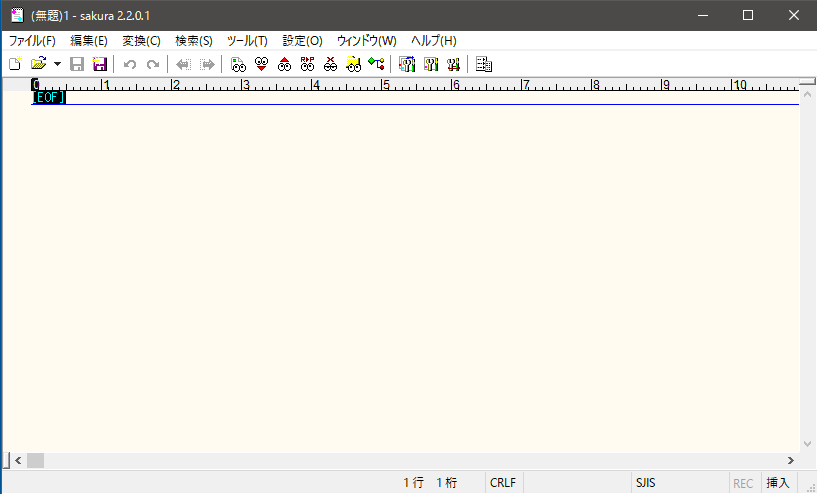This screenshot has width=817, height=494.
Task: Click horizontal scrollbar left arrow
Action: click(18, 460)
